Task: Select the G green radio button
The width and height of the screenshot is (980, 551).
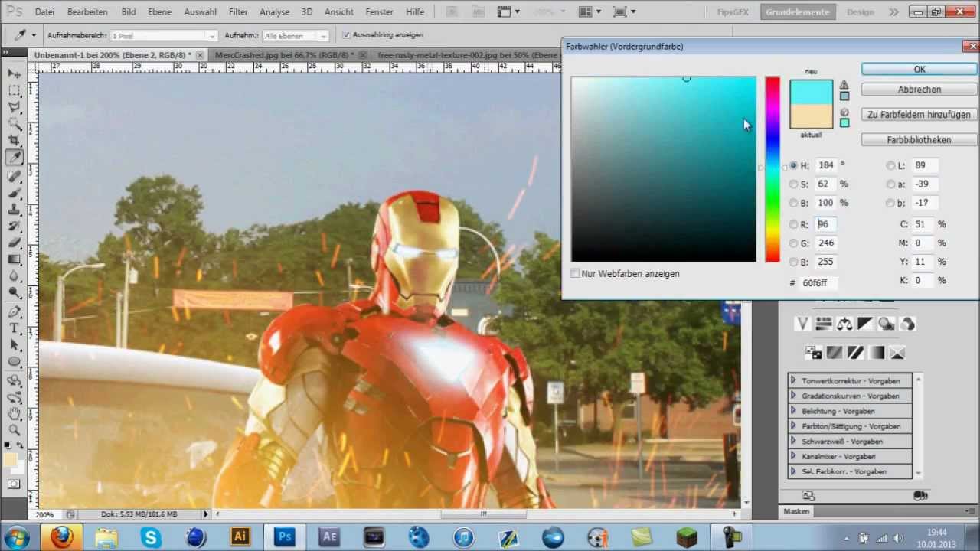Action: pyautogui.click(x=793, y=243)
